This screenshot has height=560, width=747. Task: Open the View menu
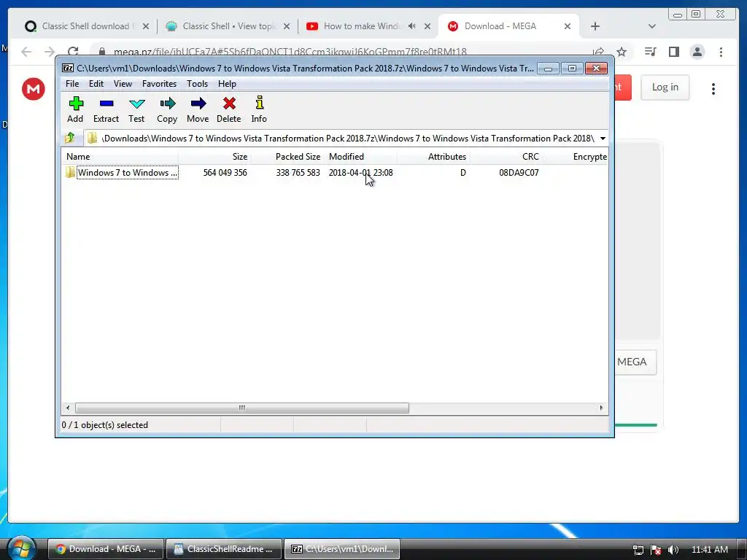(x=123, y=84)
